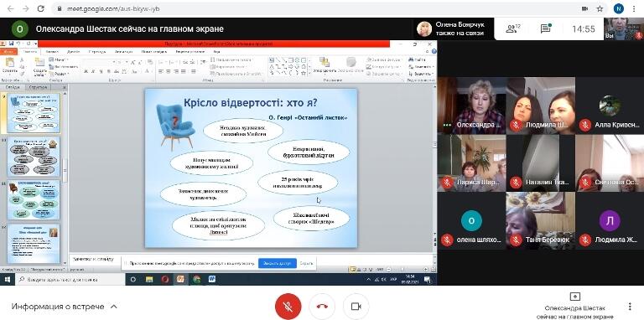Open the Chrome profile avatar N

tap(619, 8)
